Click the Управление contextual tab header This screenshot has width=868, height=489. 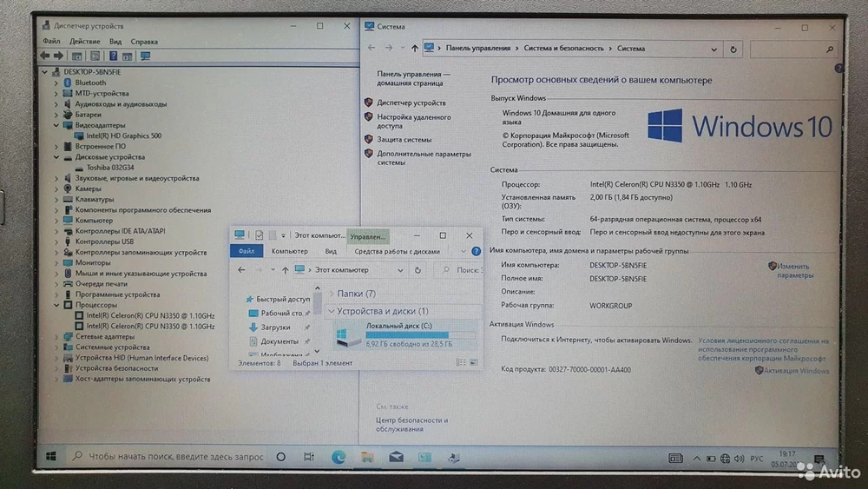click(367, 236)
